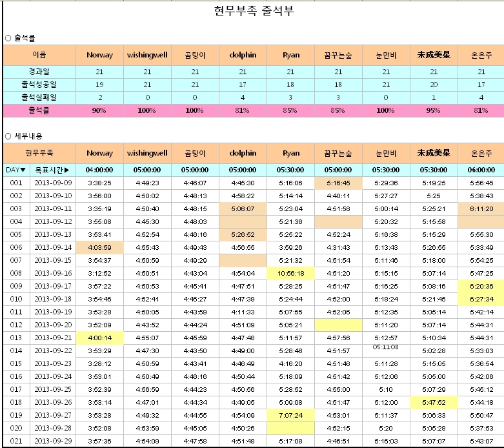Select day number cell 001

16,183
